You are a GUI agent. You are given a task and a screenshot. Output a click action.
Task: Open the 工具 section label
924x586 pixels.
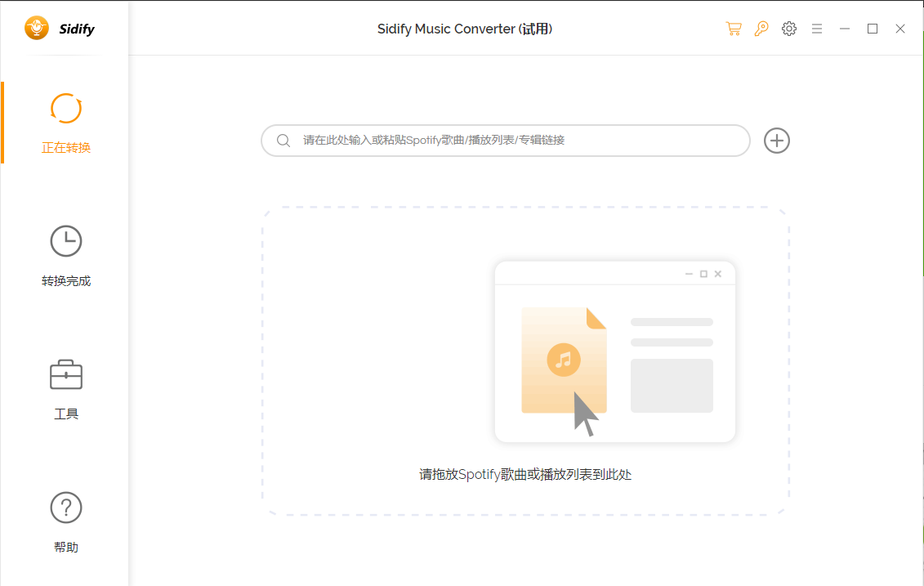(66, 414)
